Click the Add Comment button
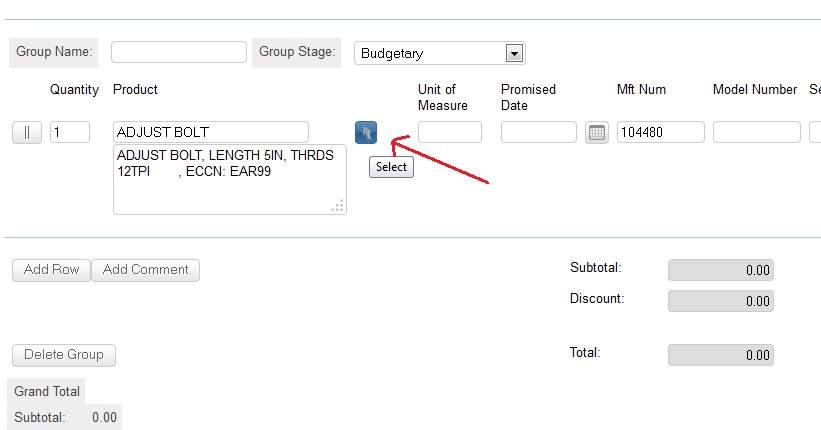 (x=146, y=270)
